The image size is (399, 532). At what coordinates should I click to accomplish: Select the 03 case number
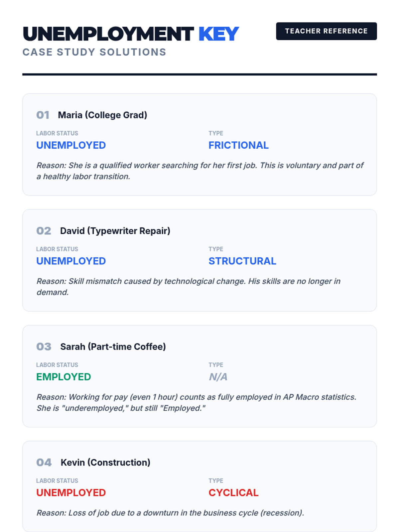(x=44, y=346)
